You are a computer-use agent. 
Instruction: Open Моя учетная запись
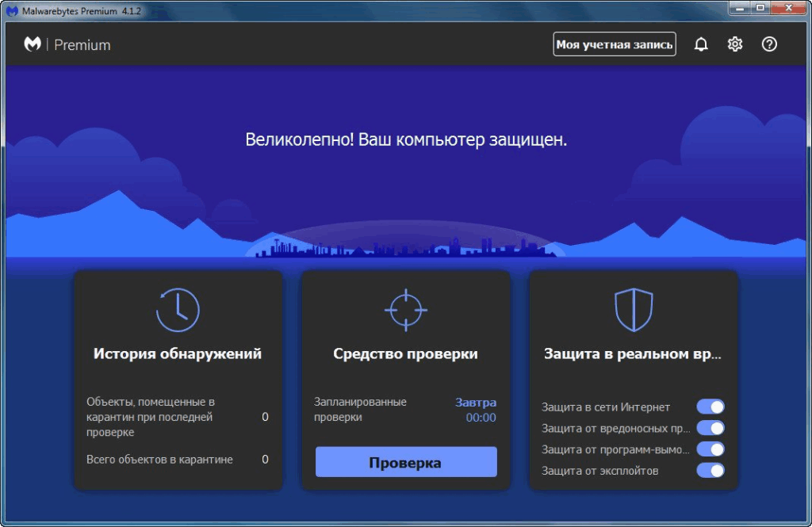pyautogui.click(x=614, y=44)
